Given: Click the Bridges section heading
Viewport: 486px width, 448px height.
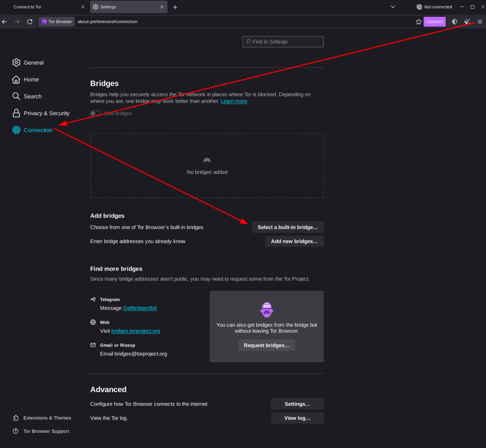Looking at the screenshot, I should click(104, 83).
